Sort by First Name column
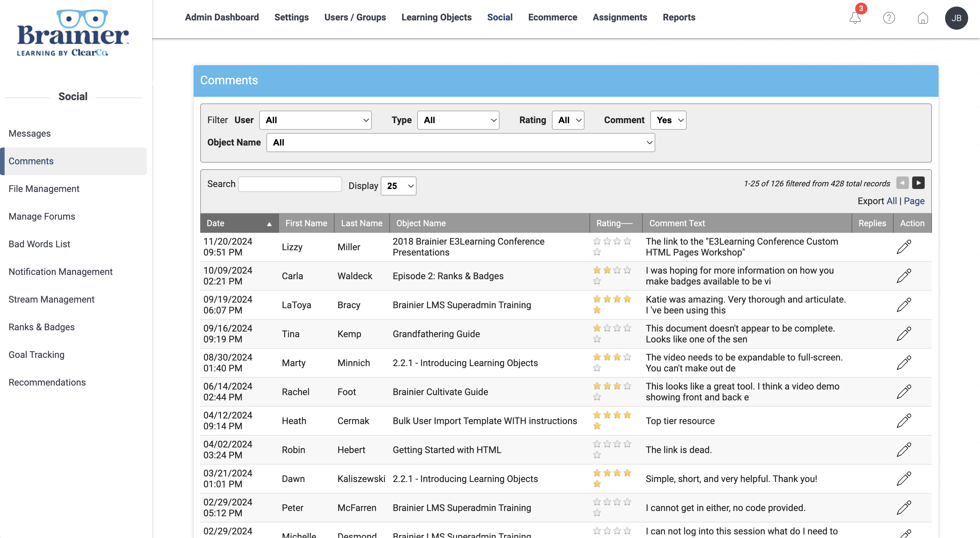This screenshot has width=980, height=538. click(306, 223)
